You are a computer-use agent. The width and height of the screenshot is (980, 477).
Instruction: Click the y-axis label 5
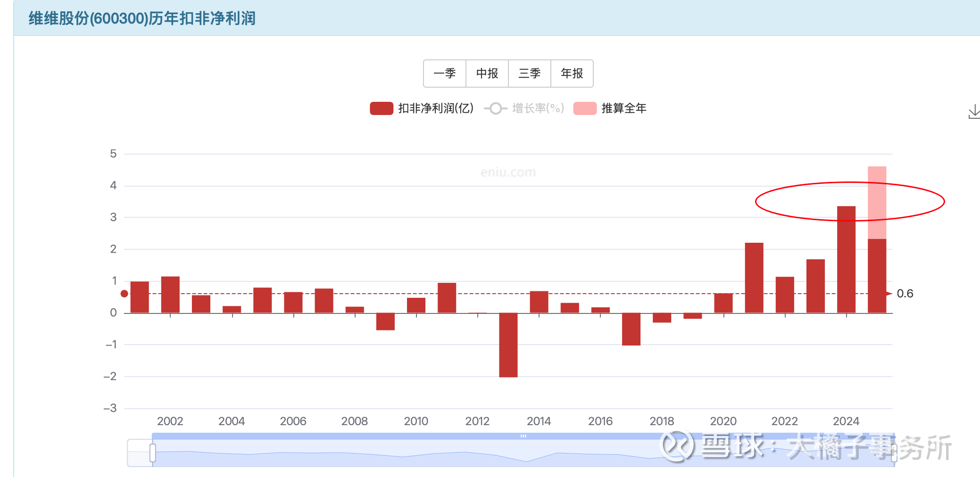coord(113,154)
